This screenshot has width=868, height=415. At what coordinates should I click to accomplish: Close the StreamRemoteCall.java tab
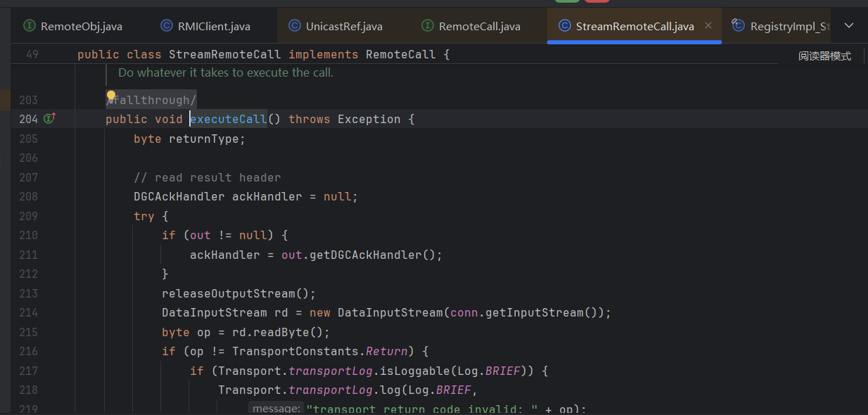(708, 26)
